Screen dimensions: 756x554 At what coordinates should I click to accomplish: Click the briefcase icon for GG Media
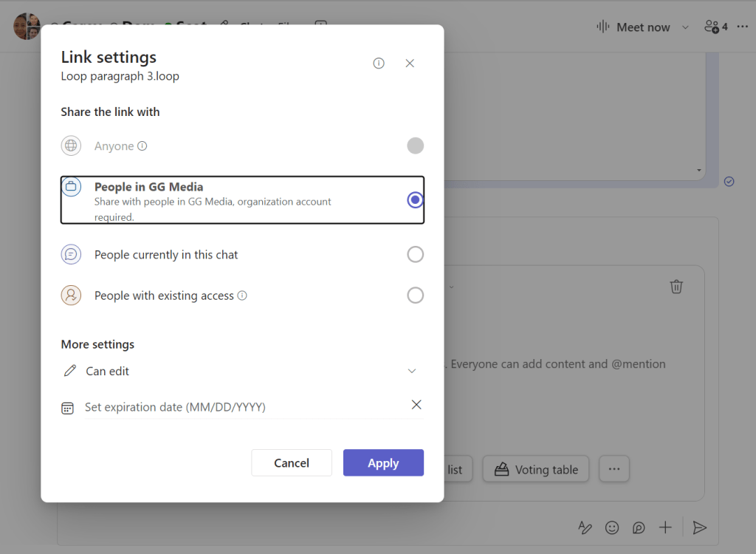click(x=71, y=186)
